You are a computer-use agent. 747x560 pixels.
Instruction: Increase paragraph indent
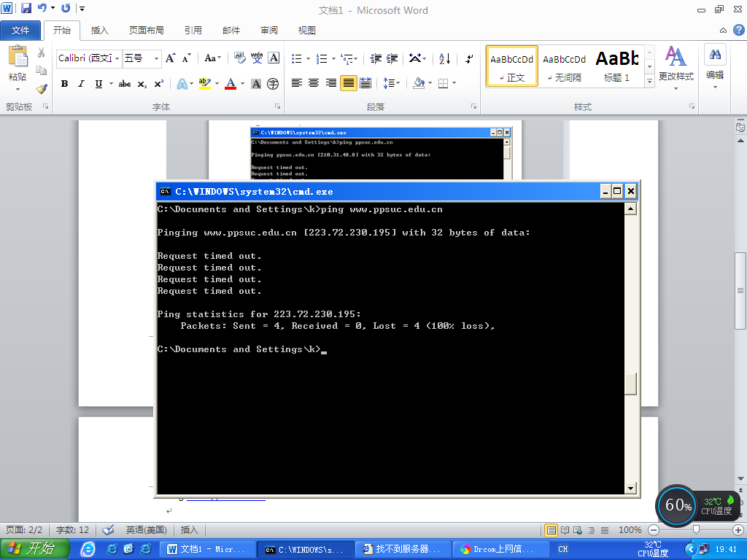(392, 58)
